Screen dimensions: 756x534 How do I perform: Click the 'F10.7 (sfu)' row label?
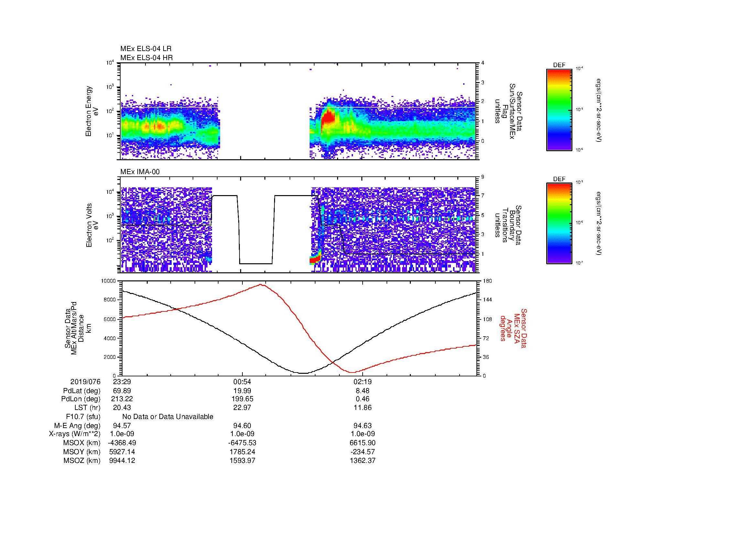pyautogui.click(x=83, y=417)
